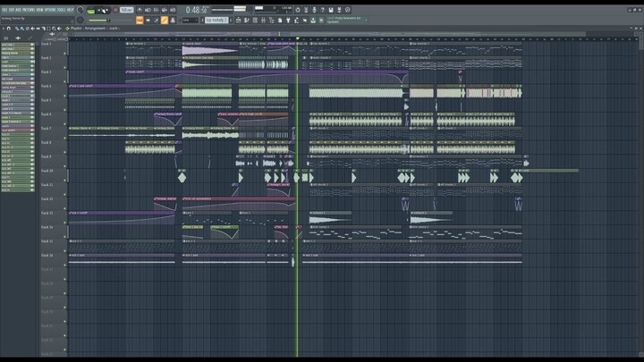Click the view project info icon
Viewport: 644px width, 362px height.
click(x=347, y=10)
